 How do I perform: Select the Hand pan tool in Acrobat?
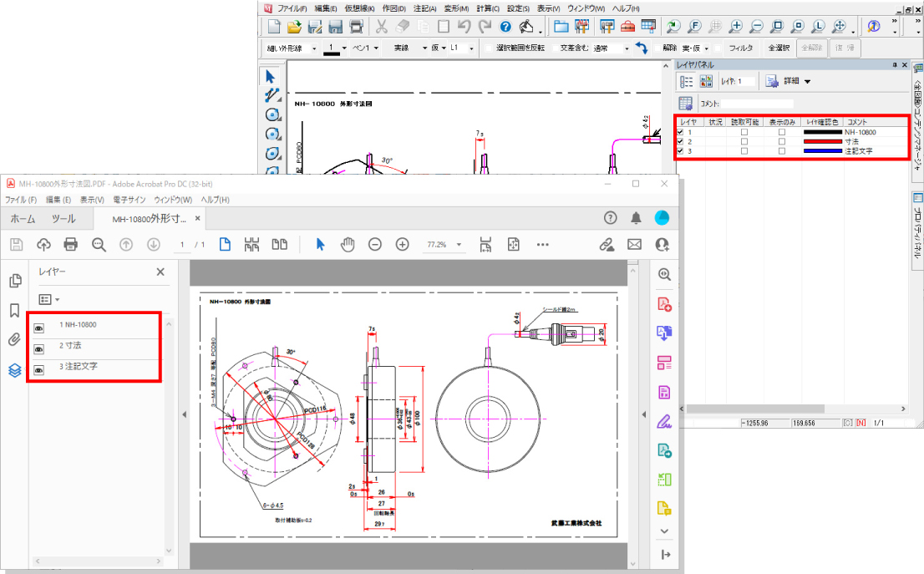click(347, 244)
